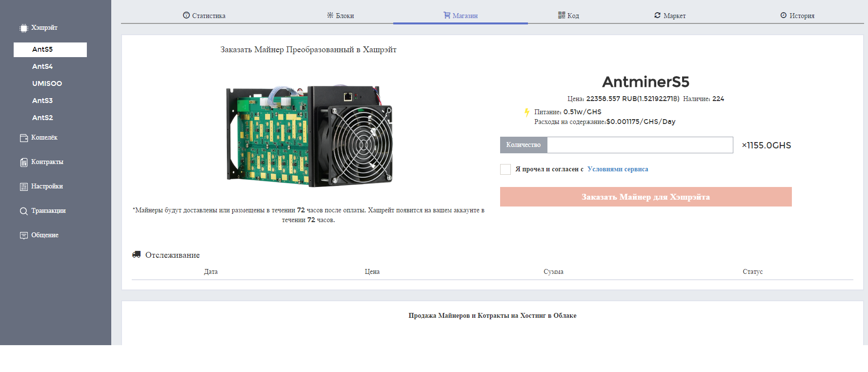Click the Хэшрэйт chip icon in sidebar
The image size is (868, 372).
pyautogui.click(x=23, y=28)
